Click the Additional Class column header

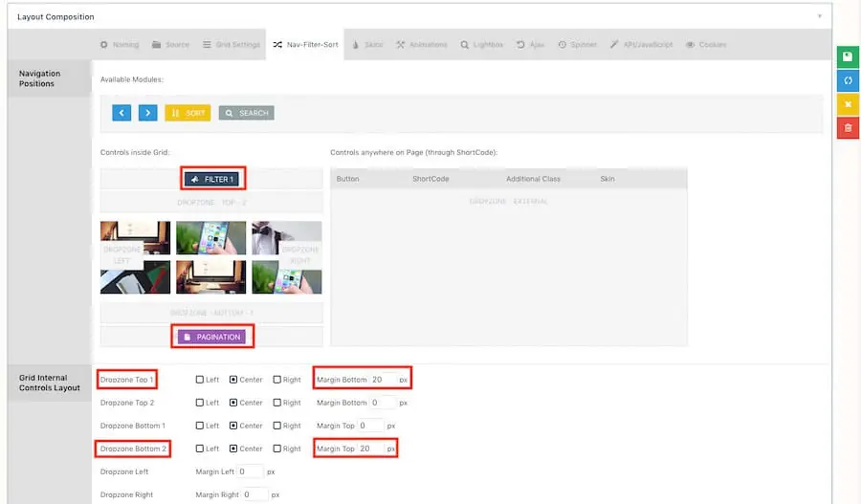[x=533, y=179]
